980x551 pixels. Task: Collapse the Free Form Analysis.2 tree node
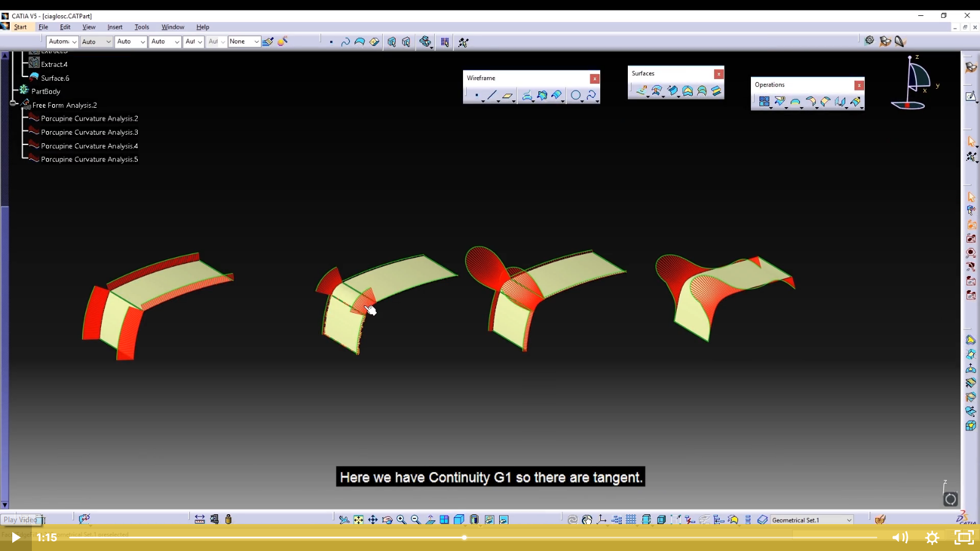pyautogui.click(x=13, y=104)
